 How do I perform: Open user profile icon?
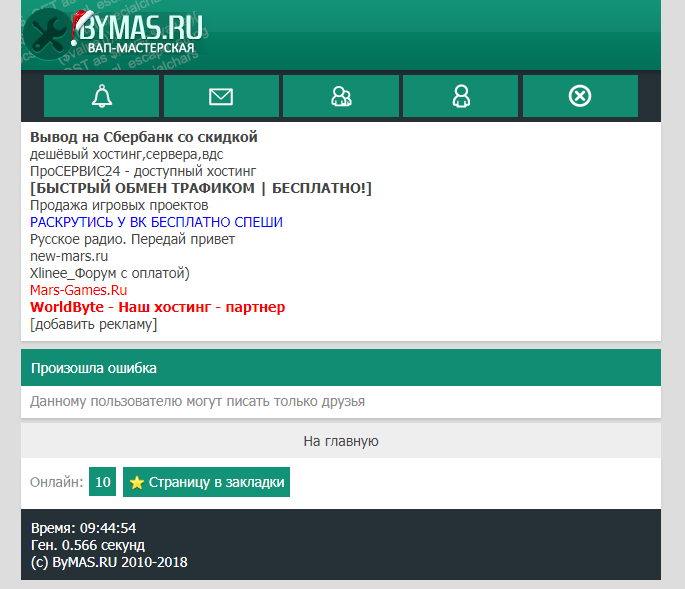point(461,96)
